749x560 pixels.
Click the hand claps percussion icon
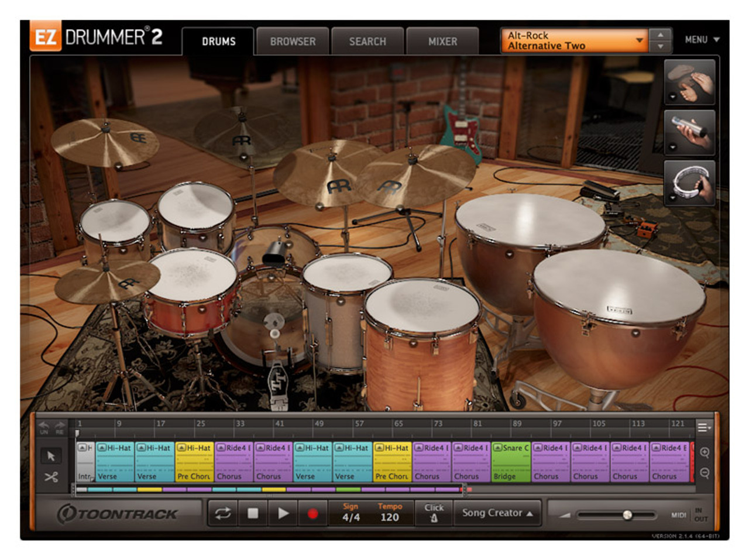click(x=689, y=82)
